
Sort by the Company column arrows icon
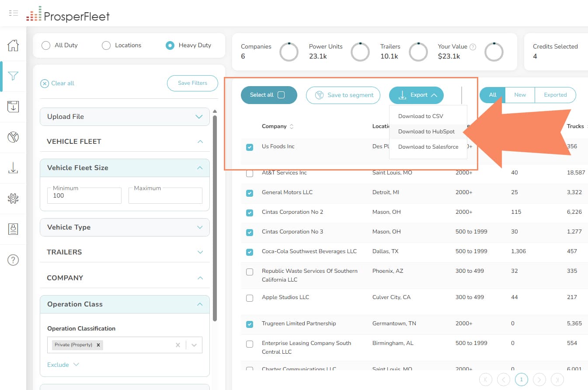(x=292, y=126)
